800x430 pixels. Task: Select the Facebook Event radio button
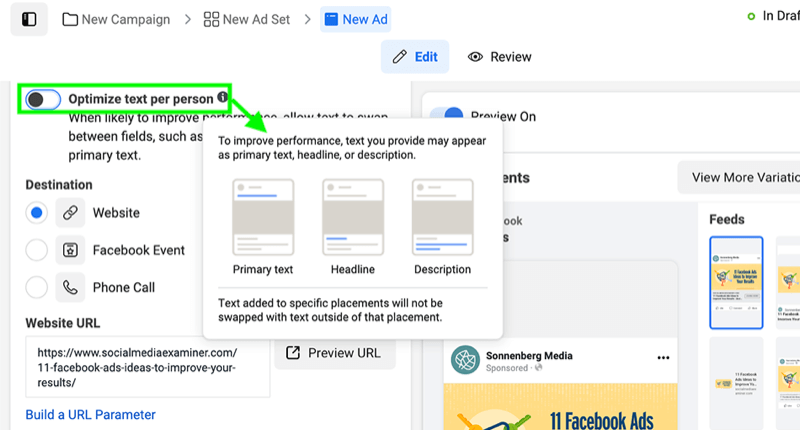(x=36, y=250)
